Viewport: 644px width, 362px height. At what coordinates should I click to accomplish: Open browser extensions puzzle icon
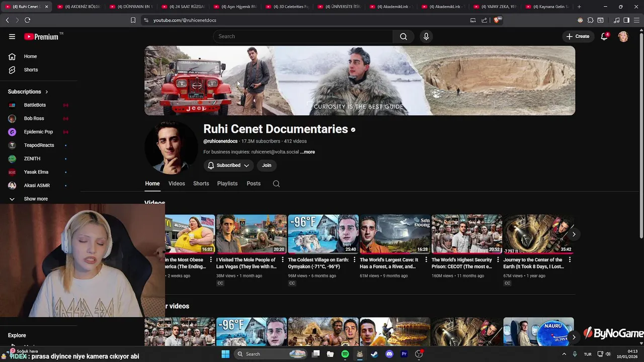591,20
